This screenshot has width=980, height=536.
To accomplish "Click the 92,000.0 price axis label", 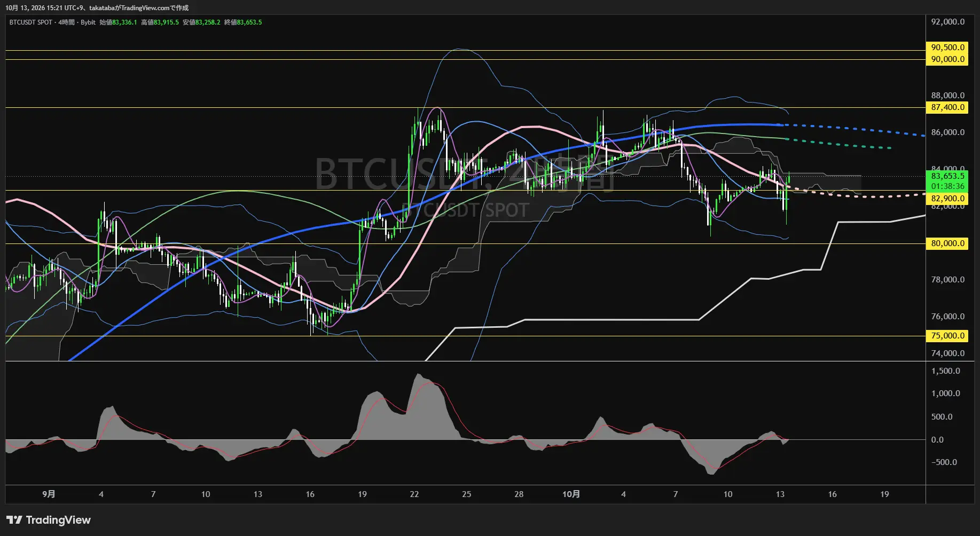I will click(948, 22).
